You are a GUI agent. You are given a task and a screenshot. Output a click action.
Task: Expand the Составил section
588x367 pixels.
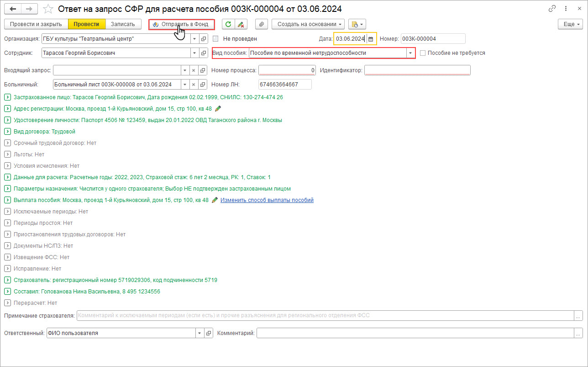7,292
